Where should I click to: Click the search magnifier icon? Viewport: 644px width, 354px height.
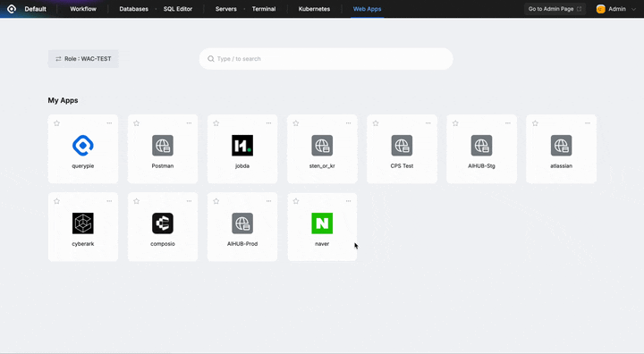pyautogui.click(x=211, y=59)
